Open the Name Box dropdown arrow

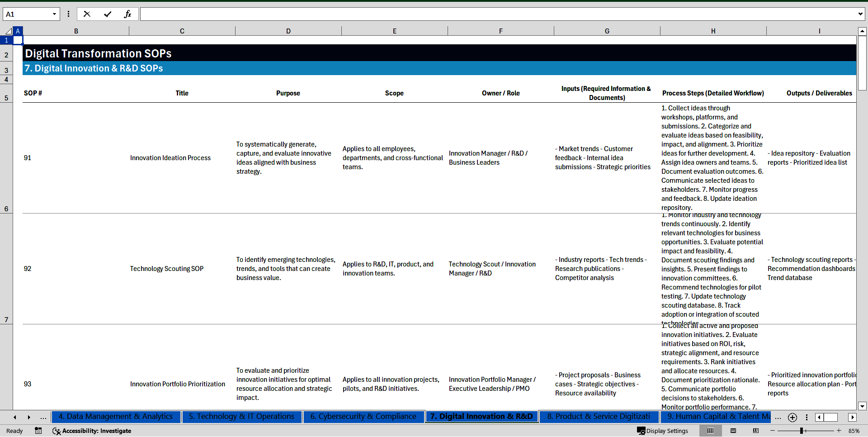(x=54, y=14)
